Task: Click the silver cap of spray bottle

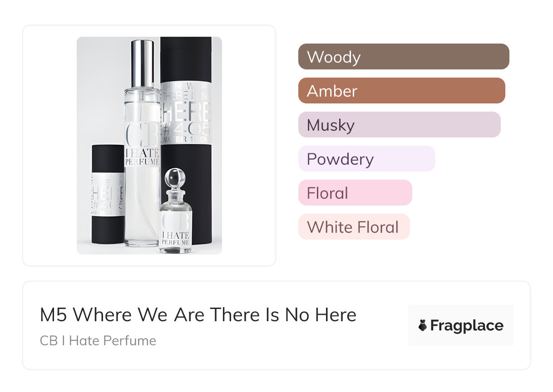Action: click(x=142, y=63)
